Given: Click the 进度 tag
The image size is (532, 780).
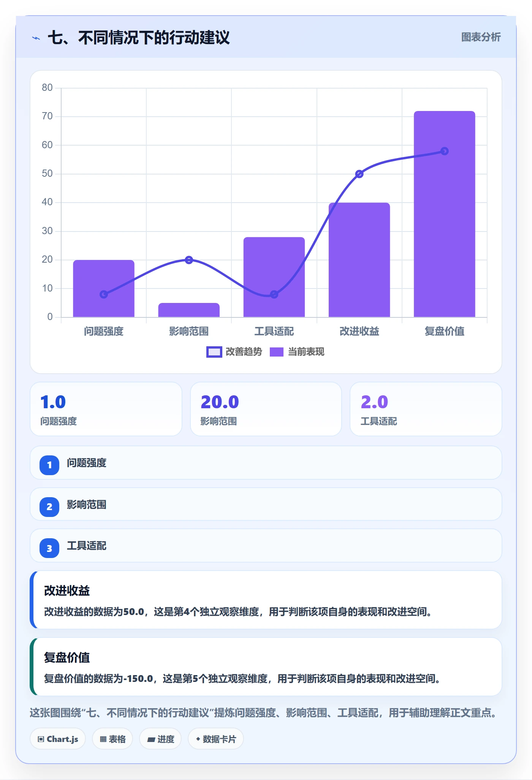Looking at the screenshot, I should [160, 739].
